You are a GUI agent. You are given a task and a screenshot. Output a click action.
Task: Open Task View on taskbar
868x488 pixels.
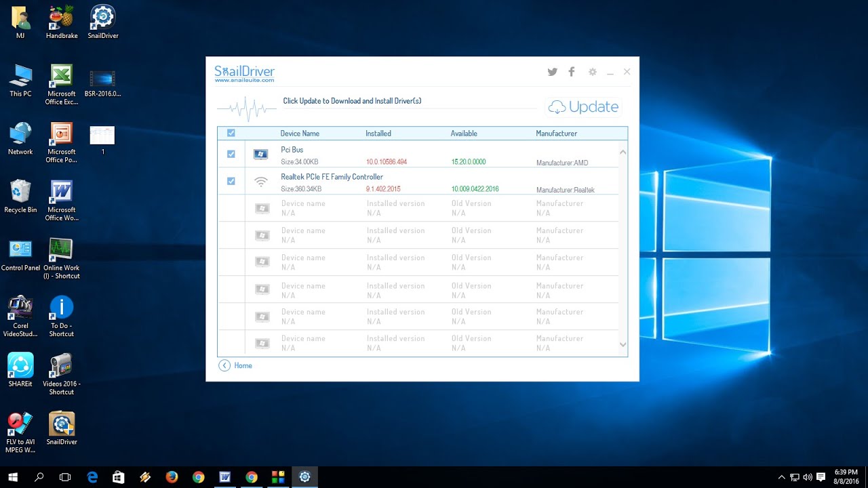65,476
